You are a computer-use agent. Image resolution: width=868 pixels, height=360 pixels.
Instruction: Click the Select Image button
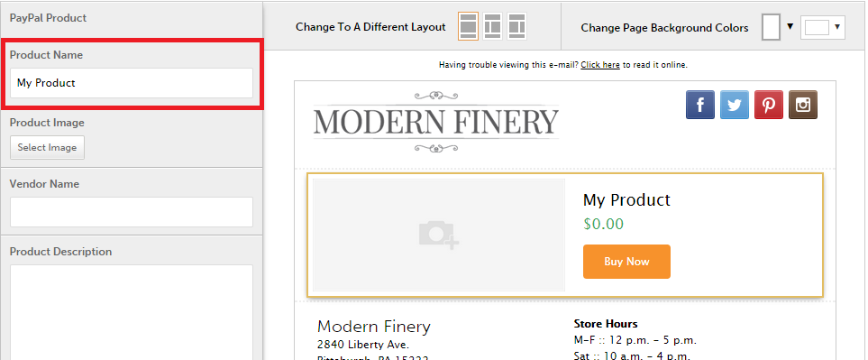(x=47, y=147)
